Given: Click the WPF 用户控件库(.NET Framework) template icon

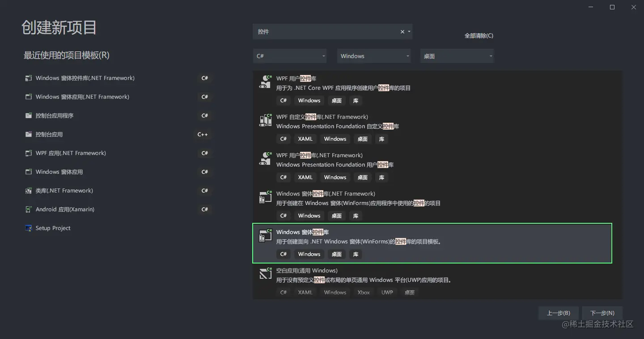Looking at the screenshot, I should pos(266,159).
